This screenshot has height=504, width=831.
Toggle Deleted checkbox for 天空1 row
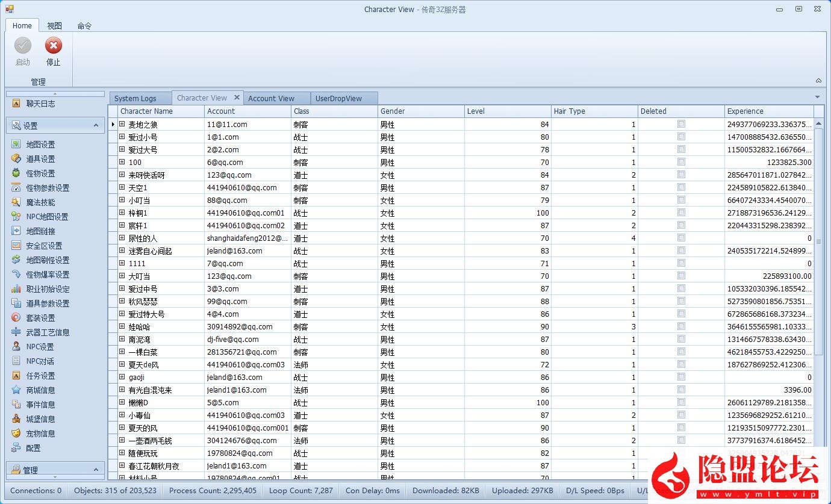tap(681, 187)
